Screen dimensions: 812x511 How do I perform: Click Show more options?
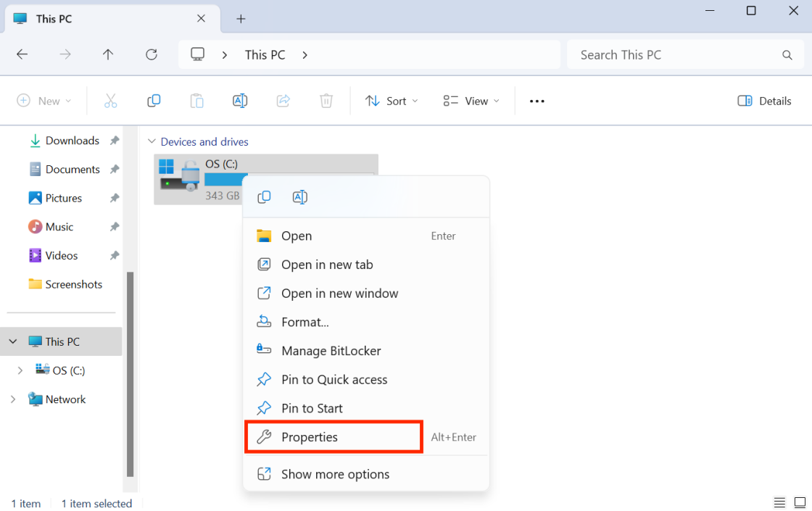coord(335,474)
